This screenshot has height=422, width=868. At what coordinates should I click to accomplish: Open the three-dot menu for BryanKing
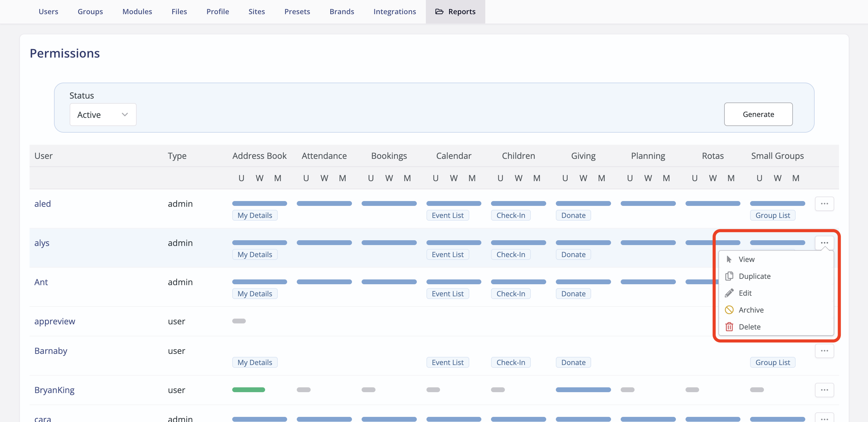(x=825, y=390)
